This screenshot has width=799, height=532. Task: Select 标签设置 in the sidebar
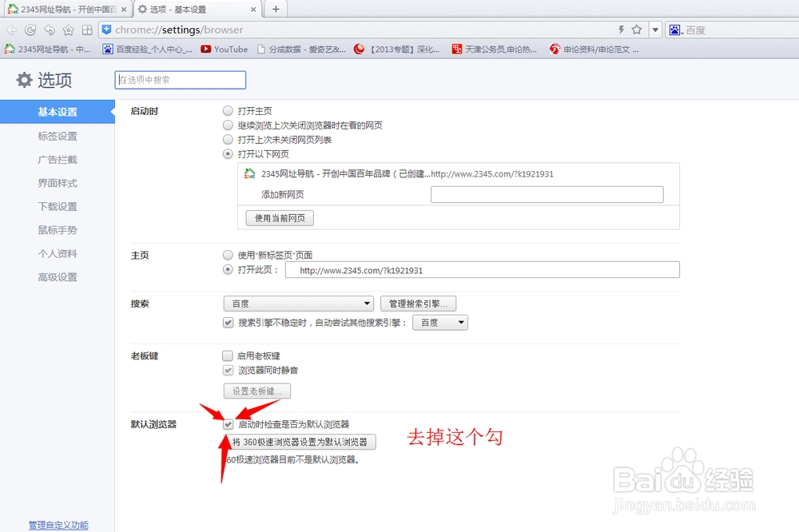coord(58,136)
